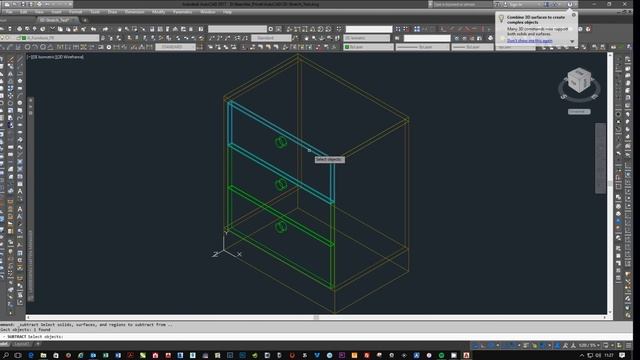Open the annotation scale dropdown in status bar
640x360 pixels.
click(x=590, y=345)
